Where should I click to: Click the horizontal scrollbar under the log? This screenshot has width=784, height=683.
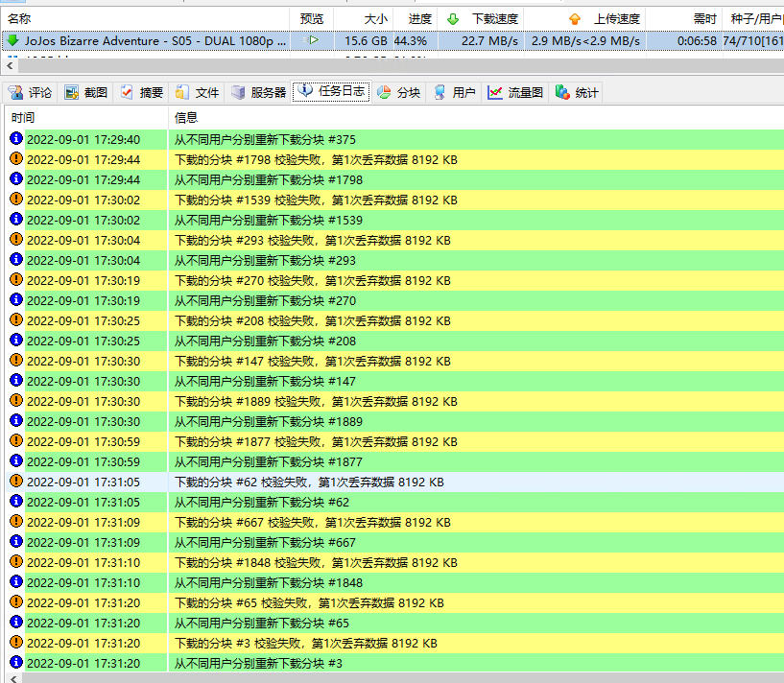point(384,677)
